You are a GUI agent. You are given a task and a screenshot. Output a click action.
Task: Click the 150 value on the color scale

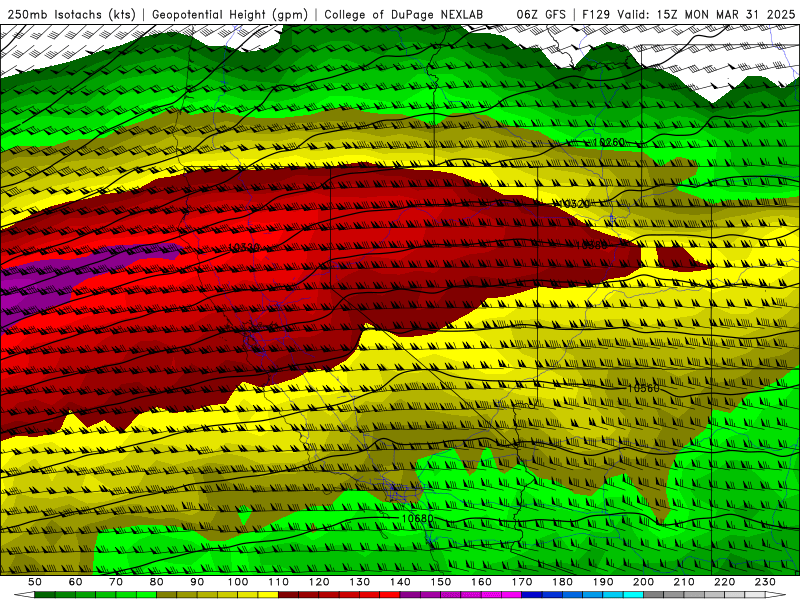[x=441, y=582]
